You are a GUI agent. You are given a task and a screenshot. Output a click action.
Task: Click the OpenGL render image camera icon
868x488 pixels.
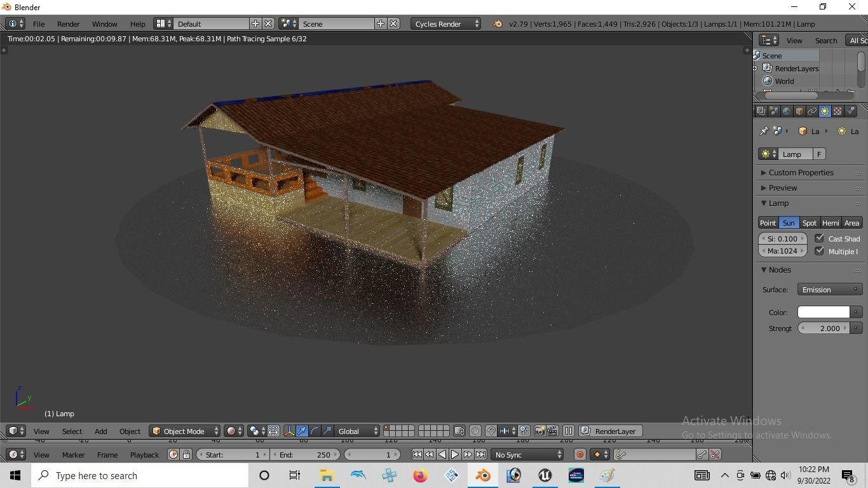coord(539,431)
